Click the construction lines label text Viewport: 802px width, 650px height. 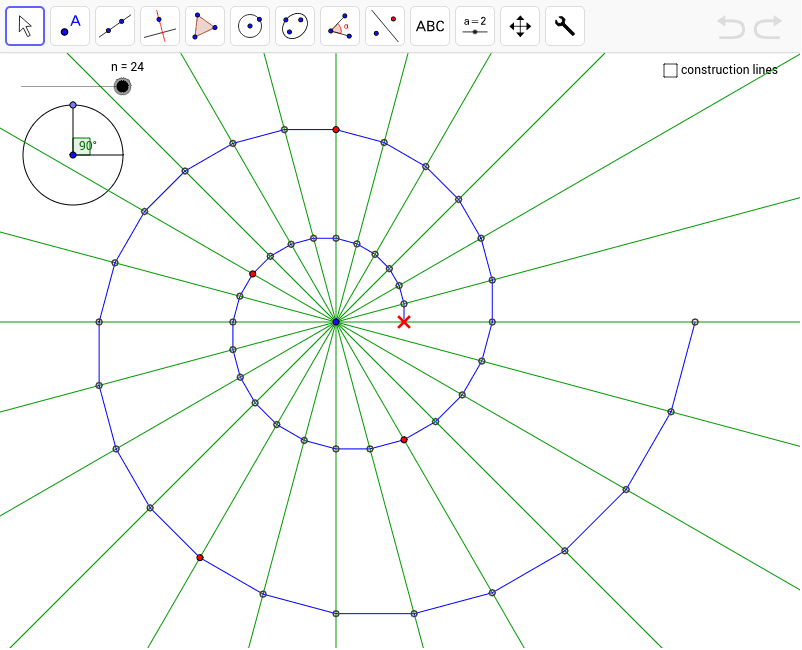pyautogui.click(x=729, y=70)
